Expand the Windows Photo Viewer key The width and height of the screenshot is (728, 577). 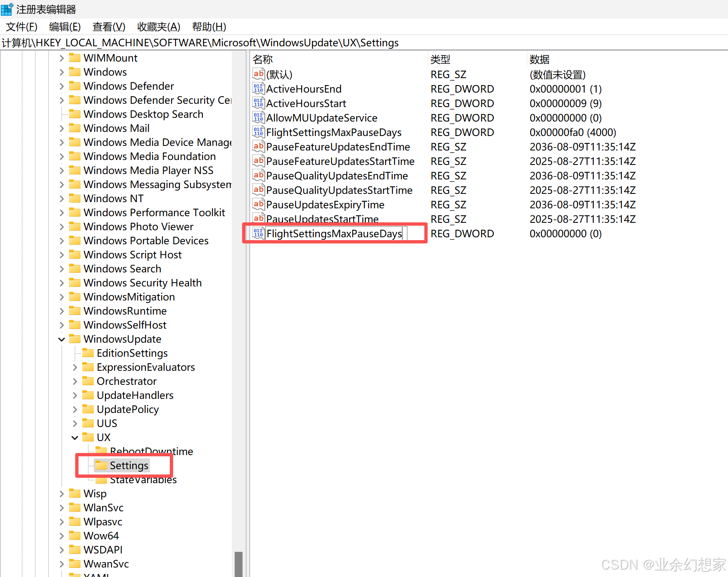[62, 227]
